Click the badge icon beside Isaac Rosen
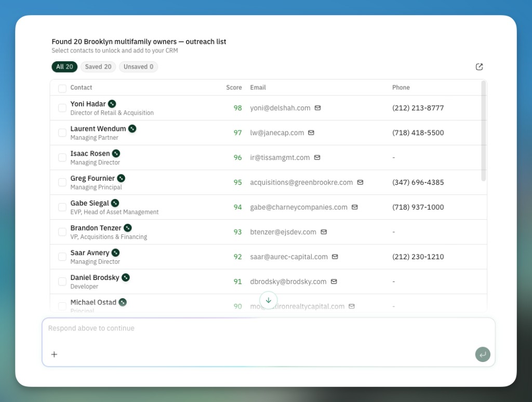Screen dimensions: 532x402 point(116,153)
